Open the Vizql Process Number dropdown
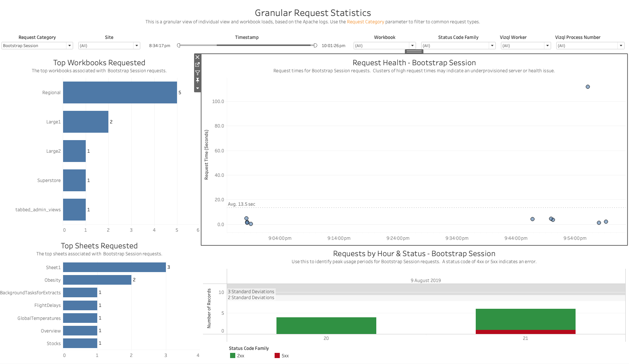629x364 pixels. click(621, 46)
